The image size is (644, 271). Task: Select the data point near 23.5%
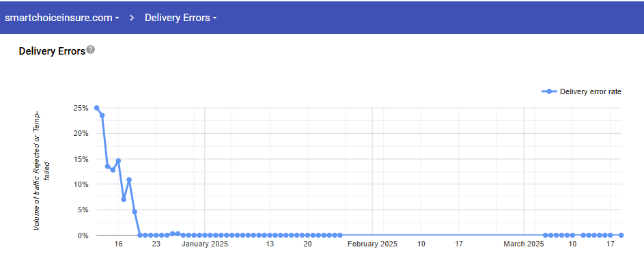tap(102, 115)
